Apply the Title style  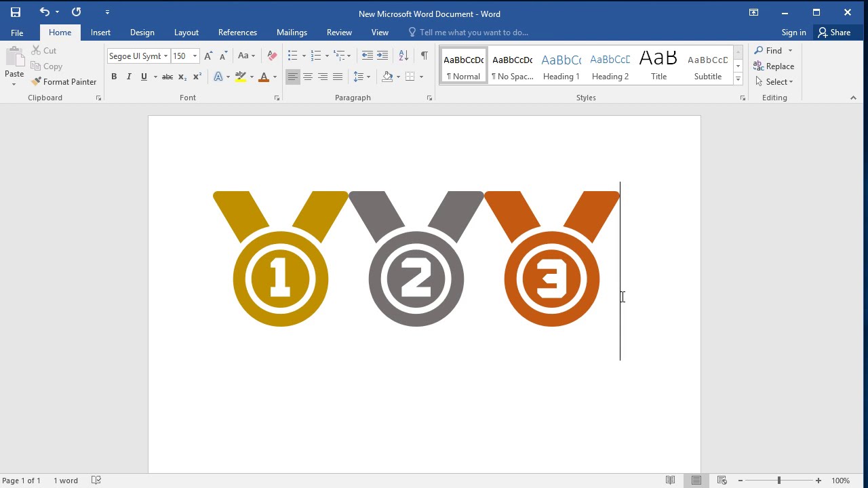(659, 66)
